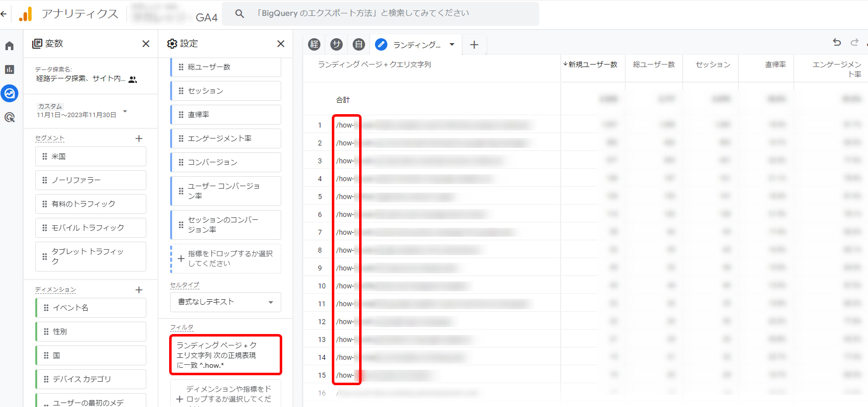Switch to the サ tab
Viewport: 868px width, 407px height.
[336, 45]
